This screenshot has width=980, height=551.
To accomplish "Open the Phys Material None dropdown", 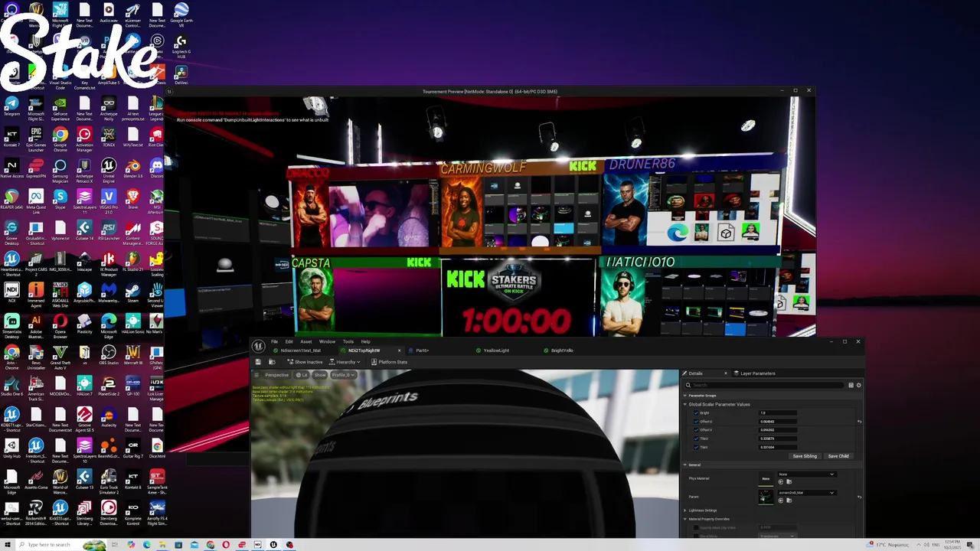I will click(x=806, y=474).
